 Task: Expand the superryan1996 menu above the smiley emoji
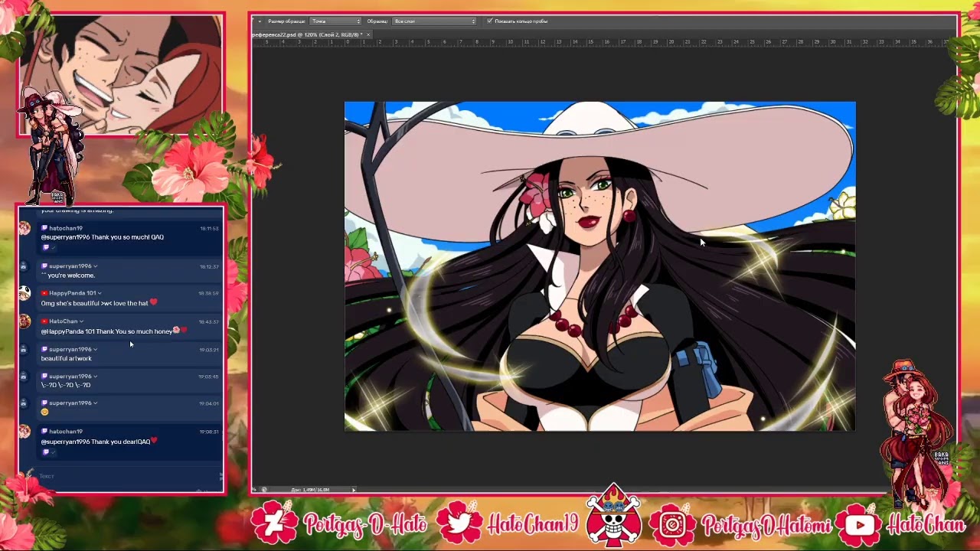click(x=96, y=403)
